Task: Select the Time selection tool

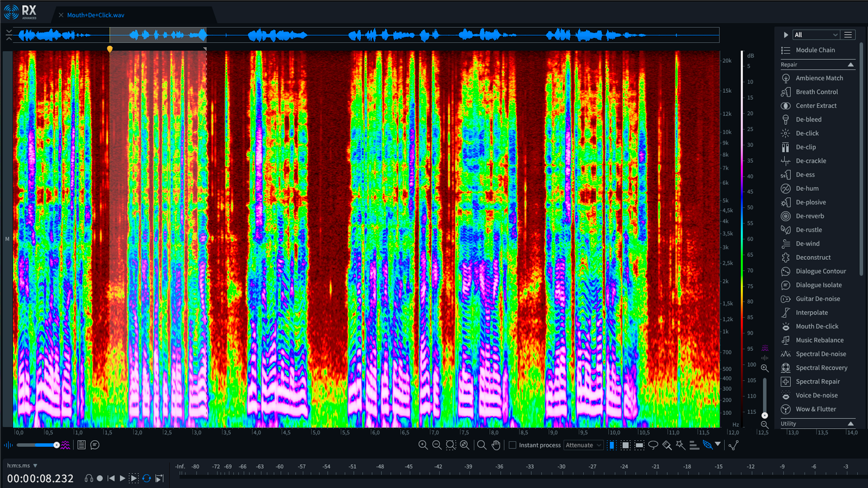Action: [x=612, y=445]
